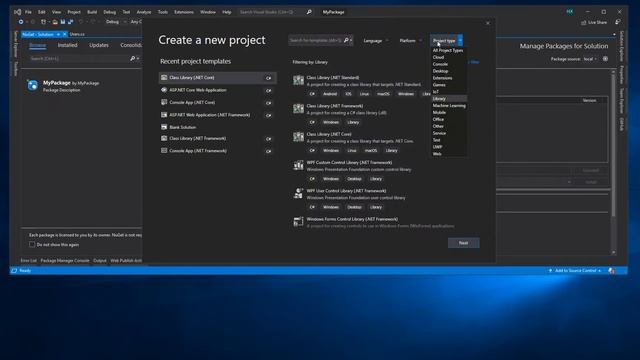Click the status bar notifications icon

click(611, 271)
